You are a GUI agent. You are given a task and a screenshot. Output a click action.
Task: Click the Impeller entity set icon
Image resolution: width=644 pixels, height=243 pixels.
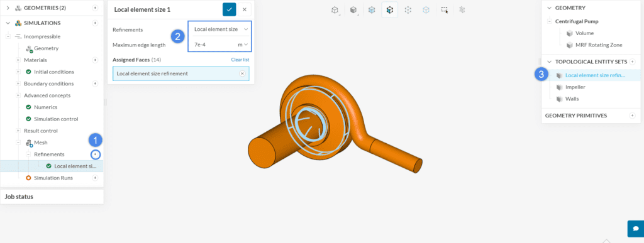(558, 87)
